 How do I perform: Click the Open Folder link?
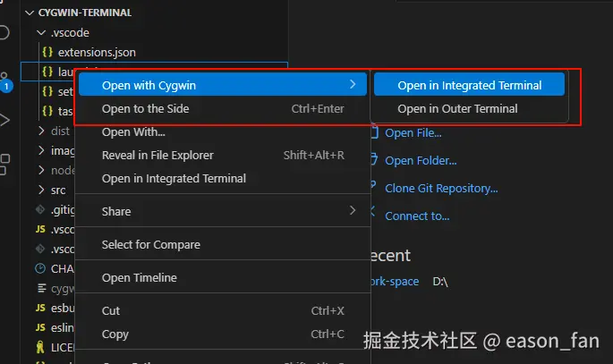coord(420,161)
